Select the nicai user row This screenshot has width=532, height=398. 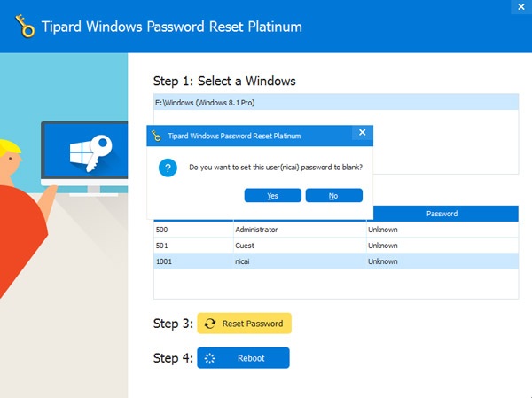click(x=336, y=261)
